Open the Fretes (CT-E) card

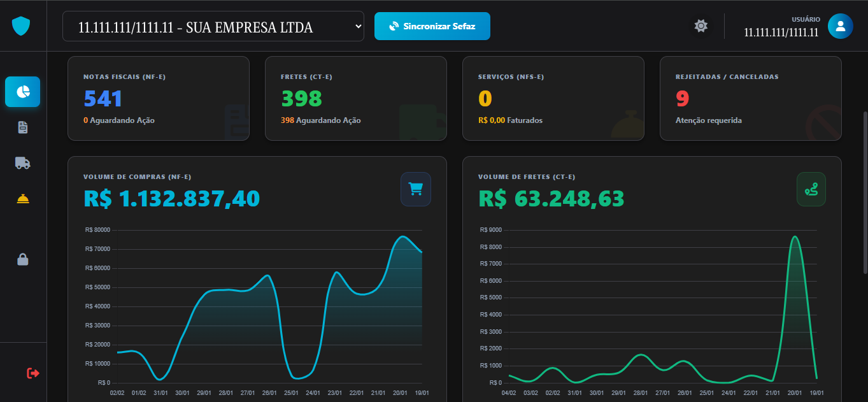356,98
